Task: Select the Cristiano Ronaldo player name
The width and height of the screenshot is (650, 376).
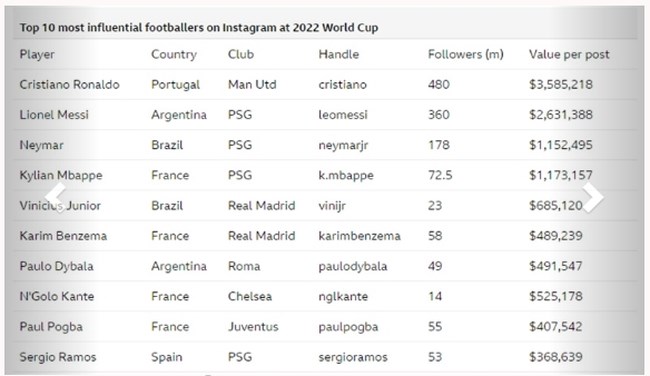Action: pyautogui.click(x=70, y=85)
